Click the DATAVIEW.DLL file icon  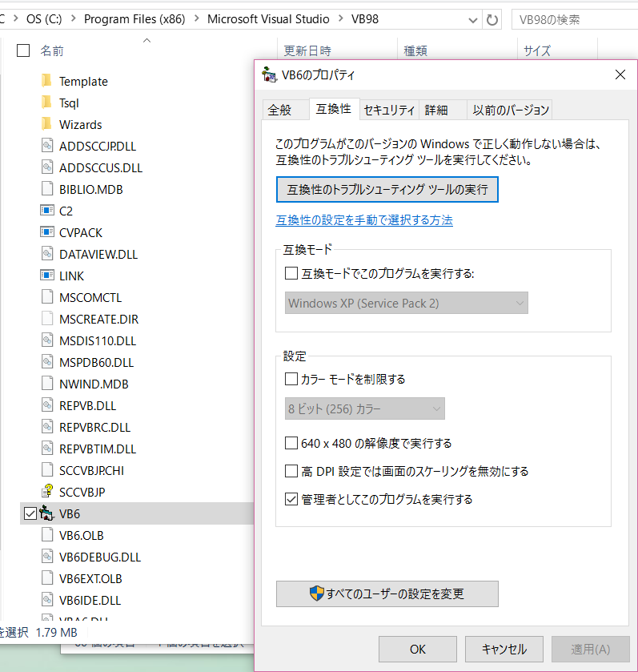click(47, 254)
